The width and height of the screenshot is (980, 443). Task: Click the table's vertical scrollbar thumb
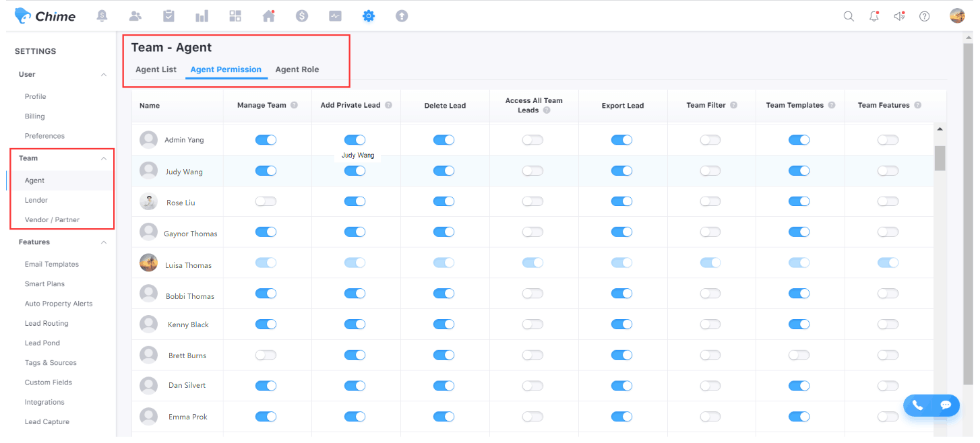[x=940, y=158]
